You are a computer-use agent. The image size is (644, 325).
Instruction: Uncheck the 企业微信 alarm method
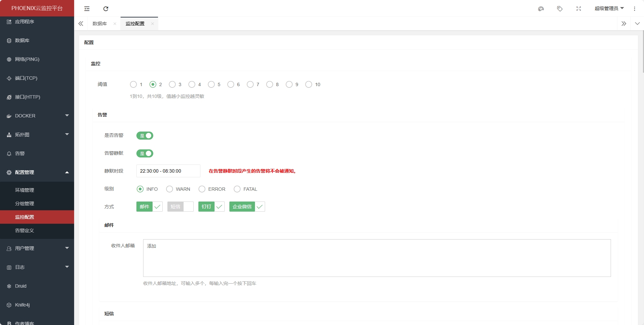[x=247, y=207]
